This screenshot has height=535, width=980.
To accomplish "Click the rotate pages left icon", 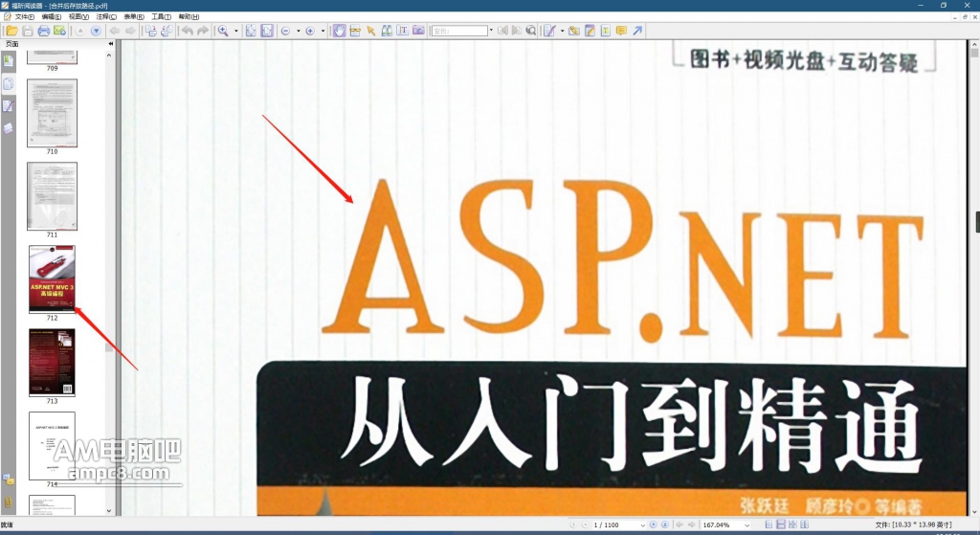I will click(150, 31).
